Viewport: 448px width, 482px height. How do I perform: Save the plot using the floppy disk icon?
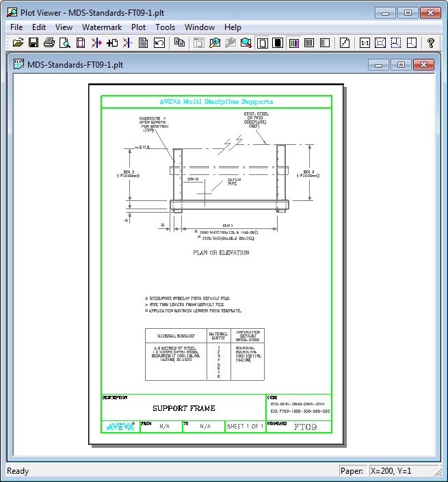coord(34,42)
